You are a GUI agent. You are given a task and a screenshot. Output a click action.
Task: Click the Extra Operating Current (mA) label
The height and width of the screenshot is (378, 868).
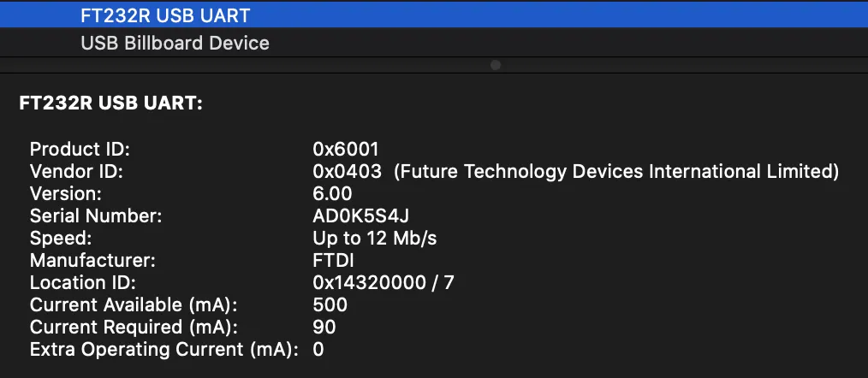[164, 350]
